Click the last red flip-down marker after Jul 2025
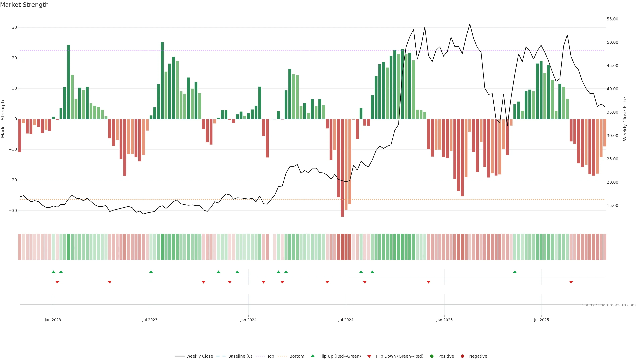The image size is (644, 362). point(571,282)
